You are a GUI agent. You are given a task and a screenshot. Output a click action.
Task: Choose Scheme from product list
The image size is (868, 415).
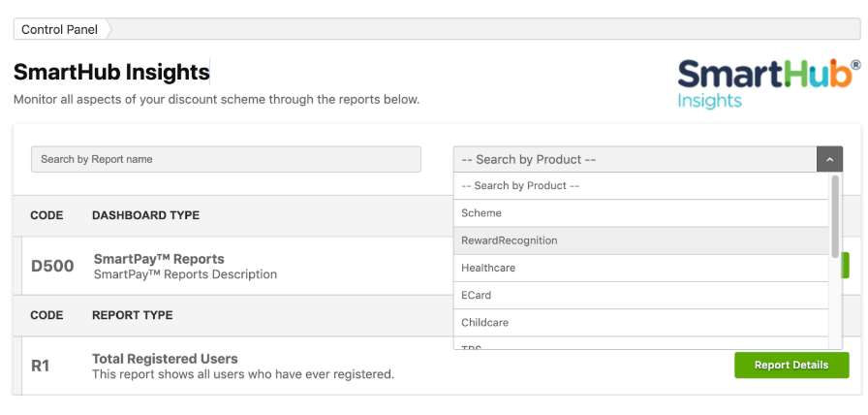641,213
